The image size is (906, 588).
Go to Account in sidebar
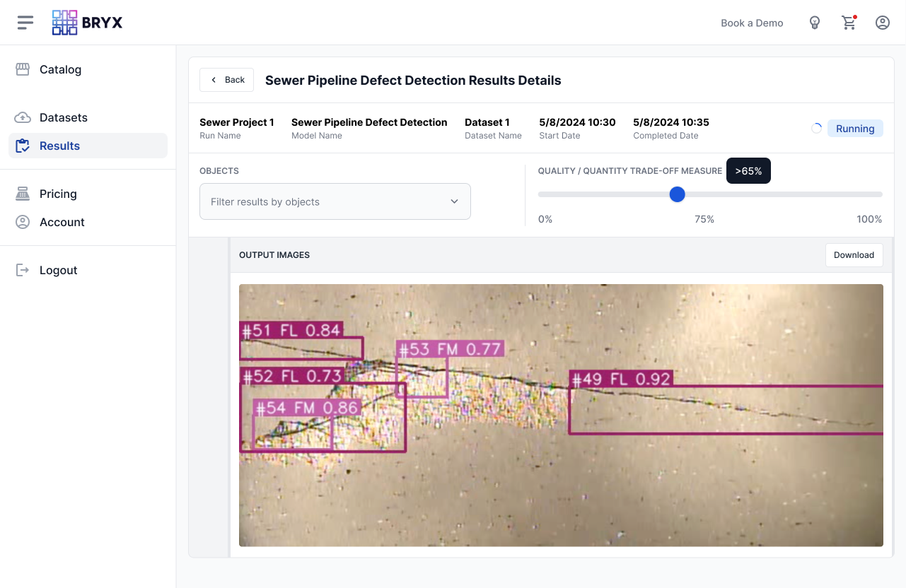[62, 222]
